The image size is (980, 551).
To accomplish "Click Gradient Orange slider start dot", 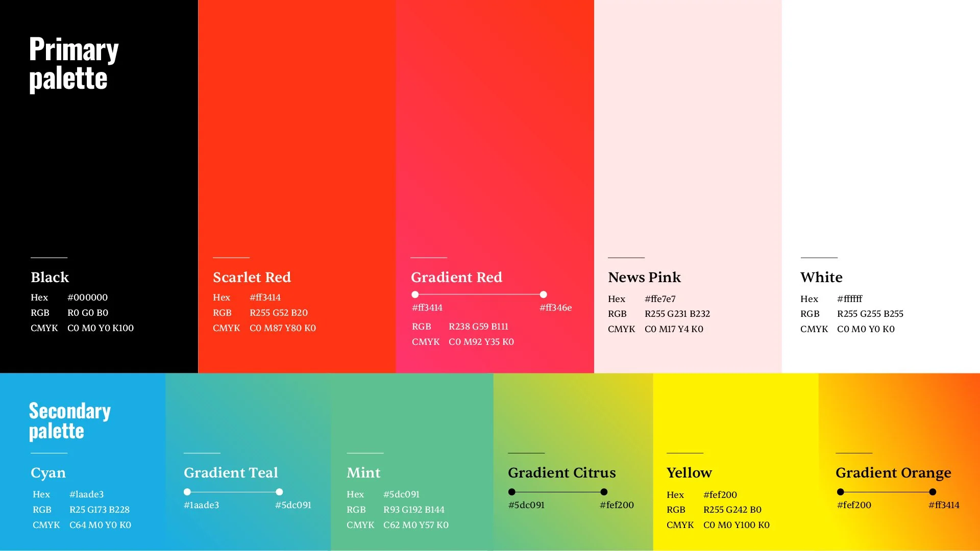I will pyautogui.click(x=841, y=492).
